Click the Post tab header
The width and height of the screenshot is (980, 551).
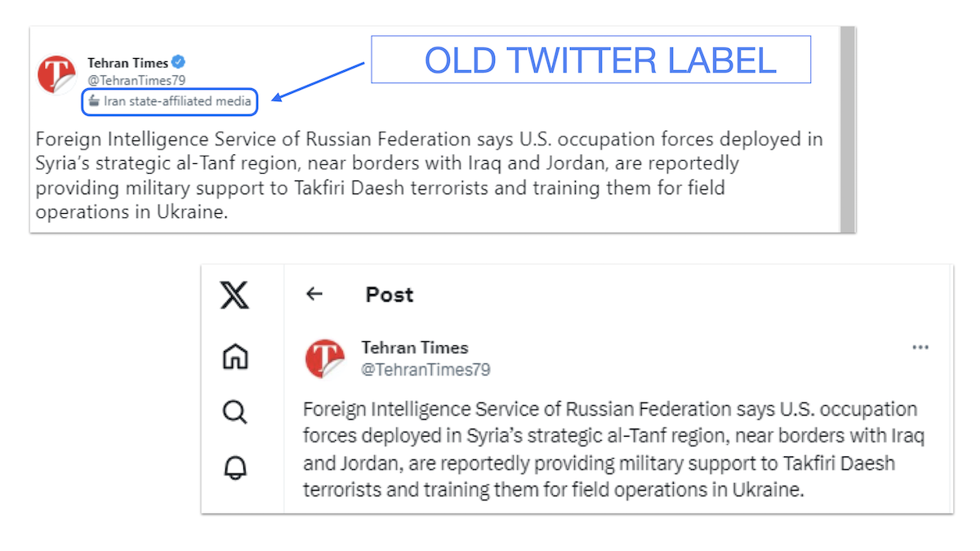[390, 295]
